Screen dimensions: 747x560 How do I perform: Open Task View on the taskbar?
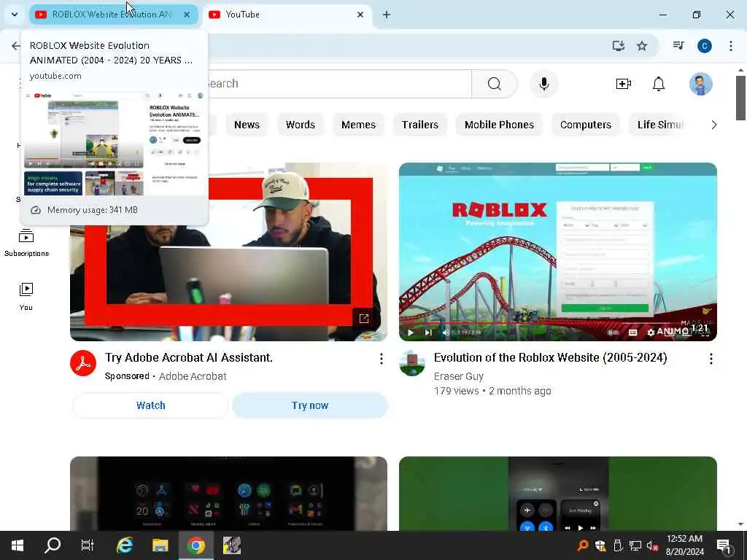88,545
